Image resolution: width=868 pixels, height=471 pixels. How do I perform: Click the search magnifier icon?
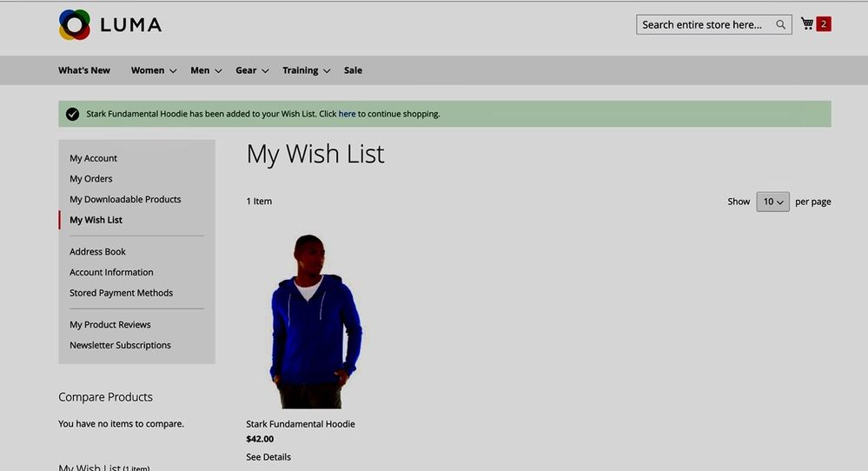[x=780, y=24]
